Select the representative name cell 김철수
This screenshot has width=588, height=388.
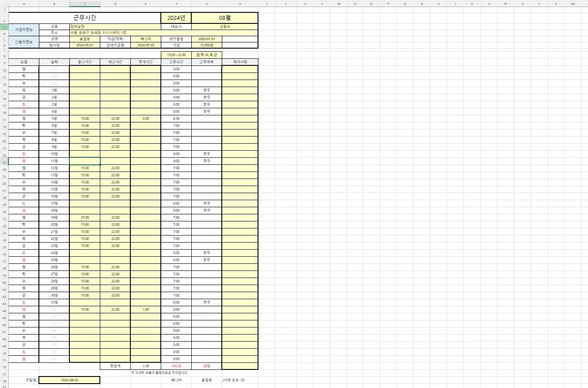(225, 27)
